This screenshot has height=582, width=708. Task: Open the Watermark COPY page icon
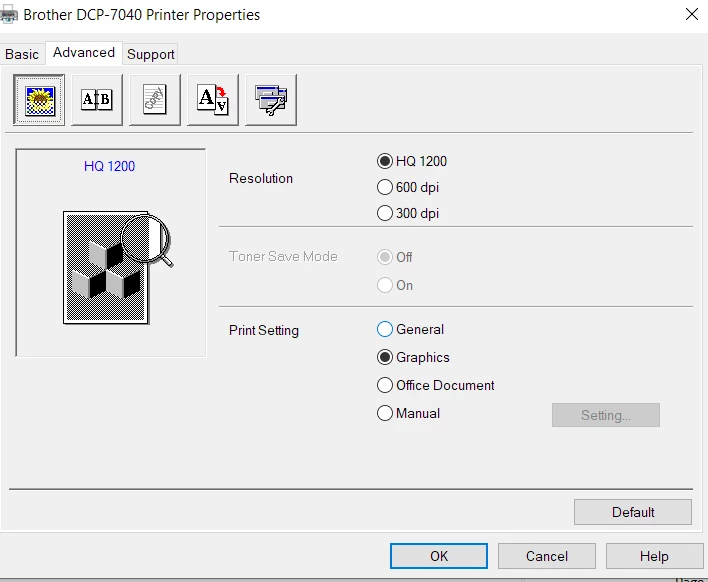click(x=155, y=100)
